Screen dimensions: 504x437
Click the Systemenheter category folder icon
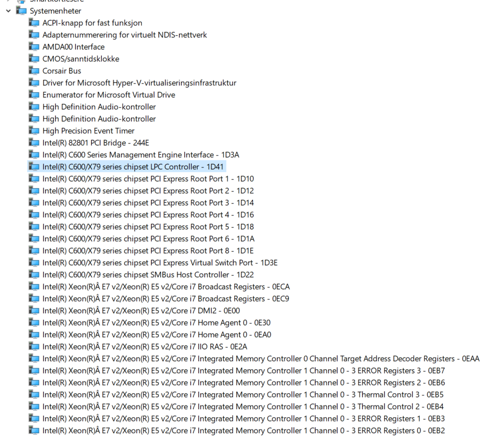click(21, 11)
